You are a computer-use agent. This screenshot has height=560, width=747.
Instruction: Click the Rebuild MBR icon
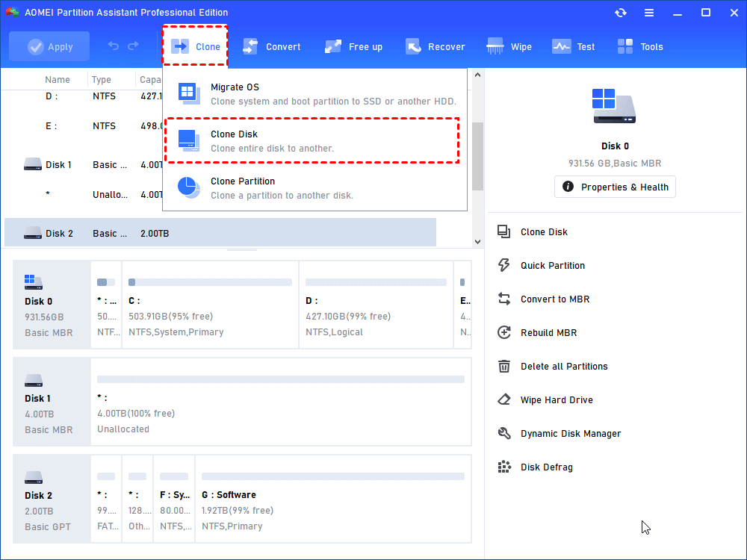tap(504, 332)
